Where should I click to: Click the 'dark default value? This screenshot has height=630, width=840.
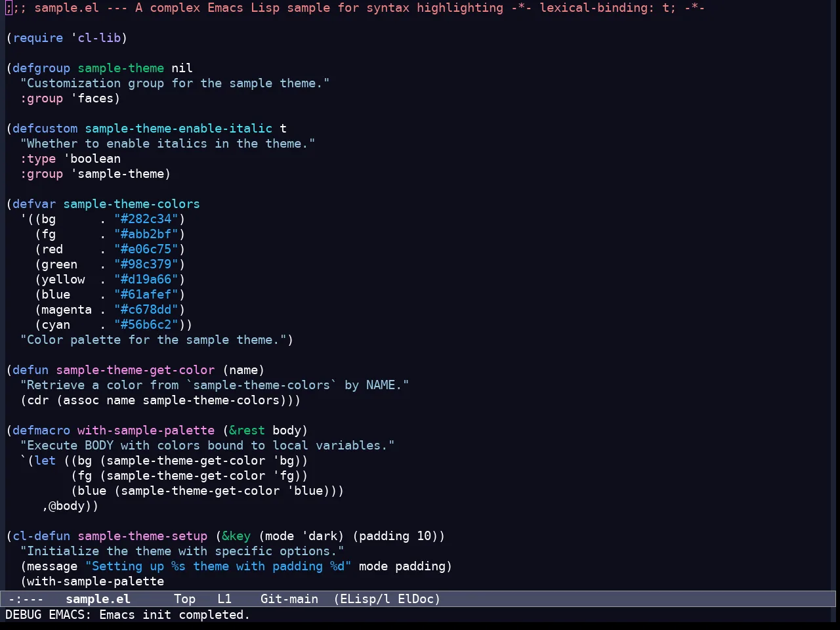click(x=320, y=535)
